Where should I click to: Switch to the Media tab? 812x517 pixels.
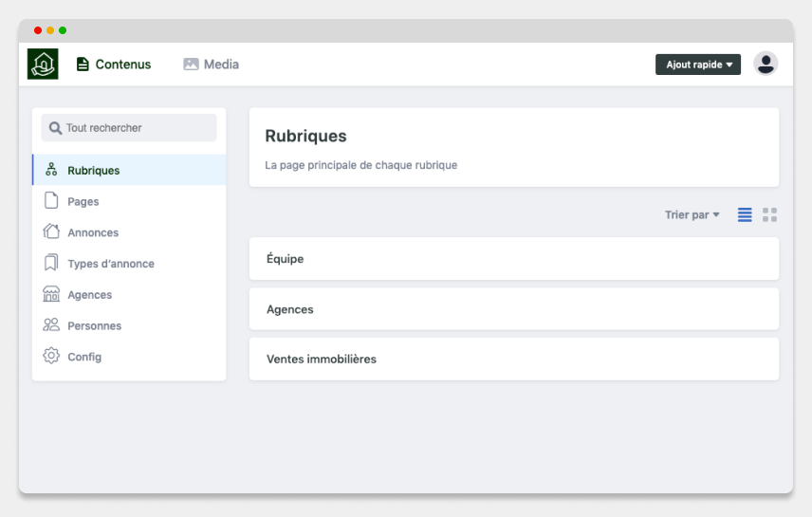(x=212, y=65)
